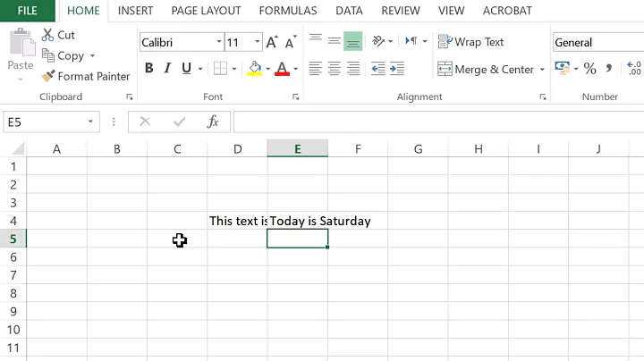The width and height of the screenshot is (644, 361).
Task: Open the Merge & Center dropdown arrow
Action: (x=542, y=70)
